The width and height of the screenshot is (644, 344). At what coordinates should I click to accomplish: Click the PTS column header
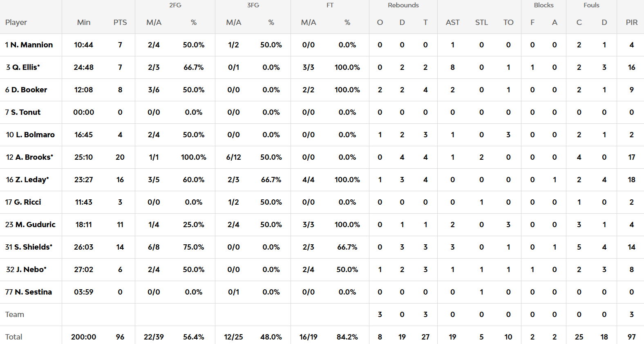coord(120,22)
